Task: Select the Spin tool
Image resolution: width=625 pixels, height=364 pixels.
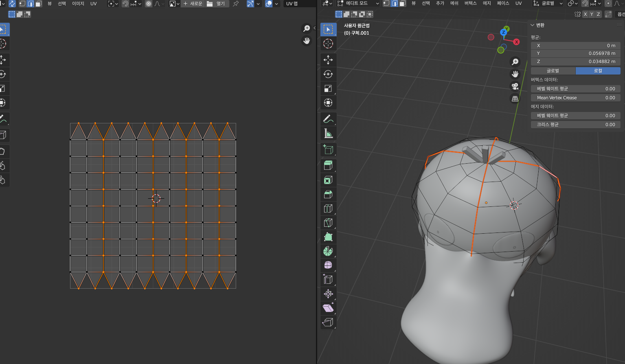Action: [x=328, y=251]
